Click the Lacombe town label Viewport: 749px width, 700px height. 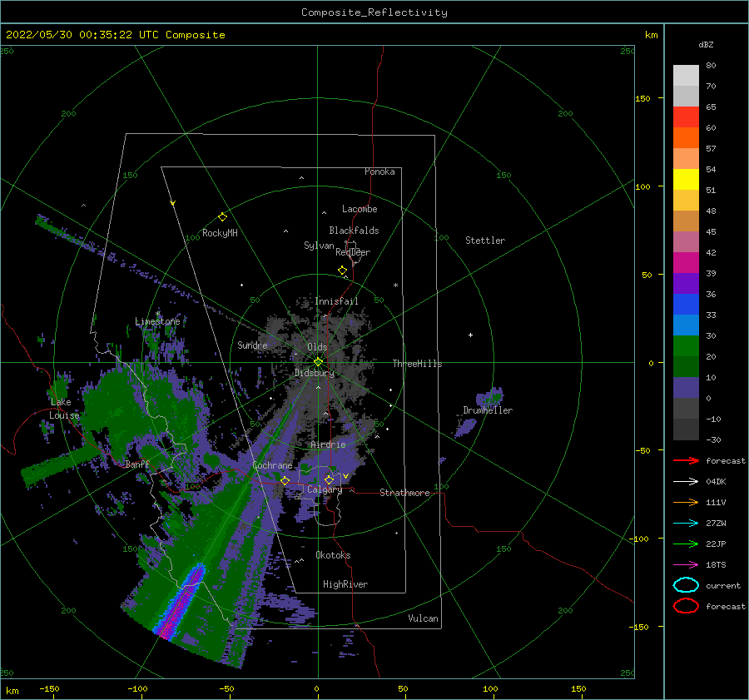pyautogui.click(x=360, y=209)
